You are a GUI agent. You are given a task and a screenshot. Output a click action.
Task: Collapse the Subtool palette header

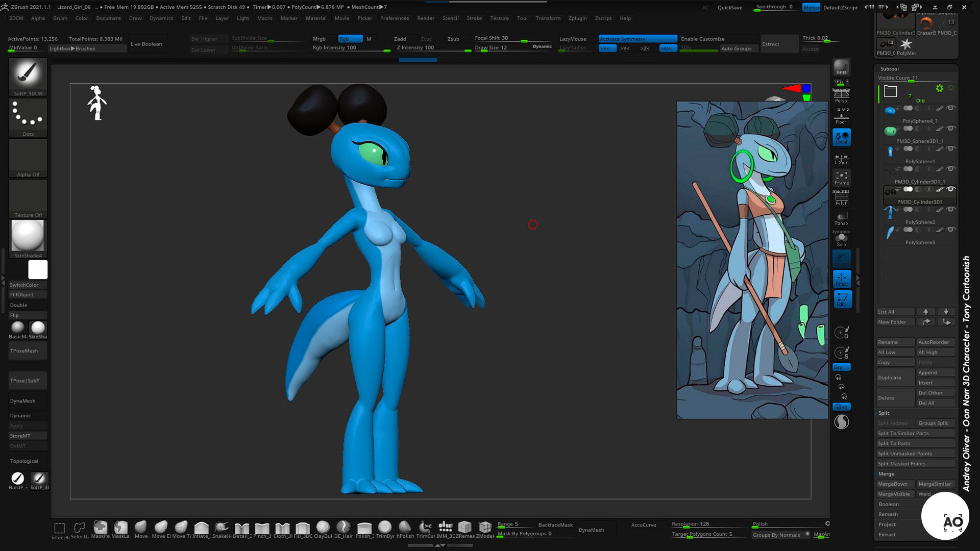[889, 69]
